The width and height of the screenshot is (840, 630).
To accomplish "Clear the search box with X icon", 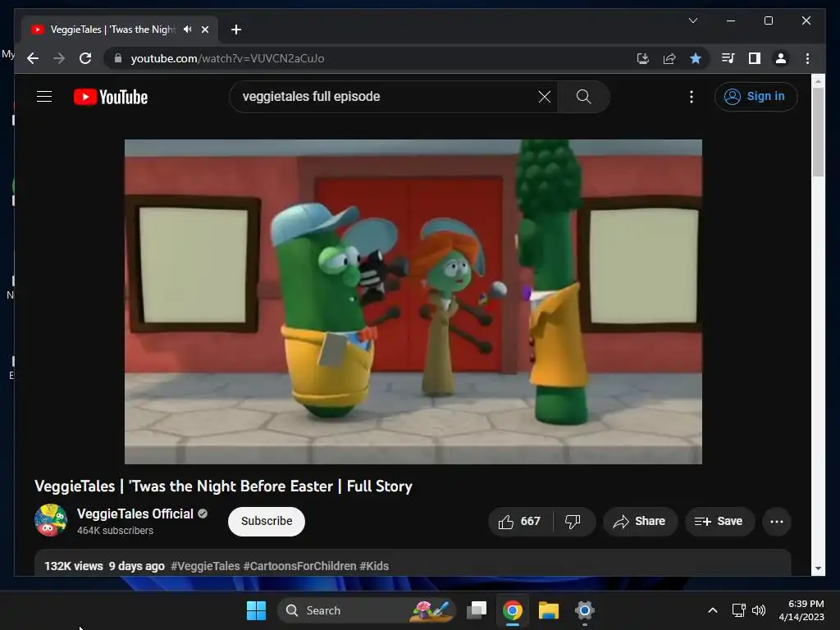I will [545, 97].
